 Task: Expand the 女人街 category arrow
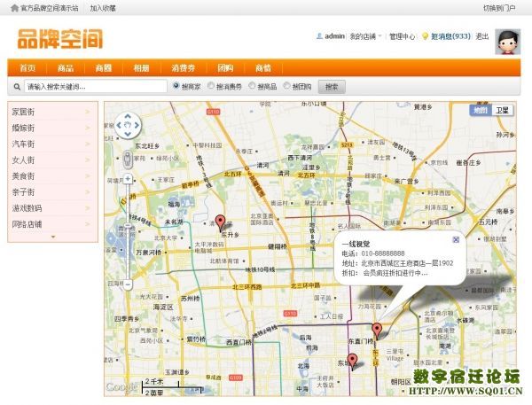click(x=88, y=160)
